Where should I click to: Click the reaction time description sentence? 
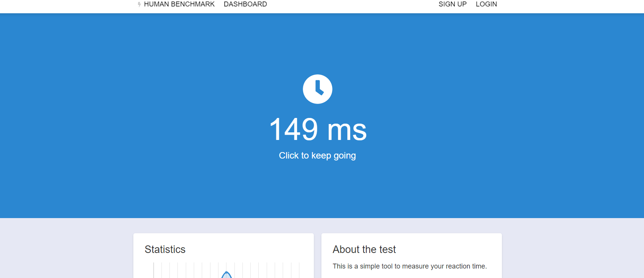pos(409,266)
